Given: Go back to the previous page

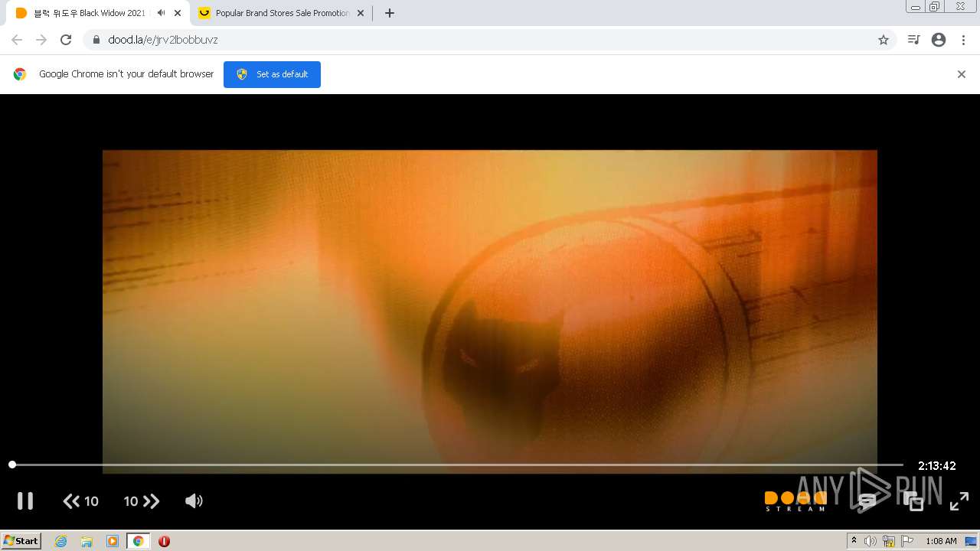Looking at the screenshot, I should (17, 40).
